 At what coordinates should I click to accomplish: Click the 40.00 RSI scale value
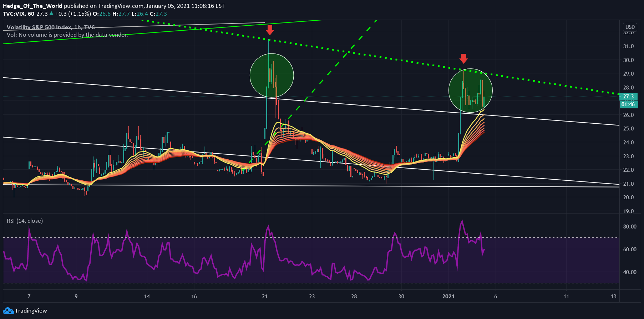tap(630, 272)
